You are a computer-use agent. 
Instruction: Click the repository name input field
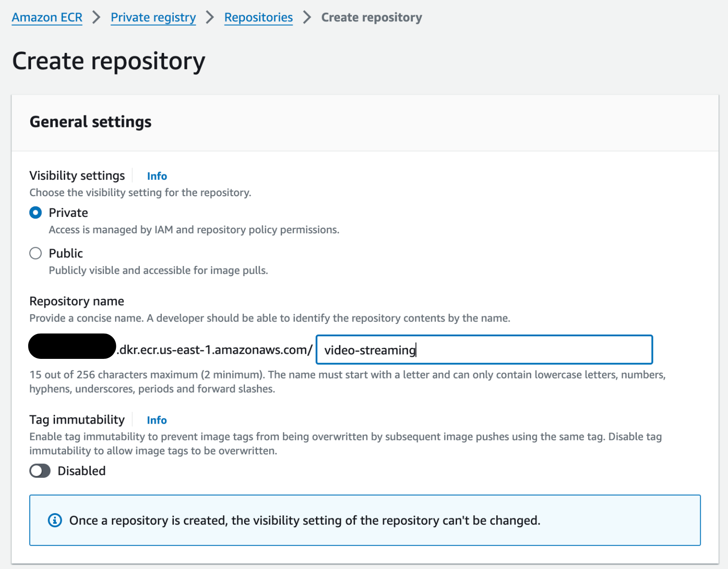click(484, 349)
